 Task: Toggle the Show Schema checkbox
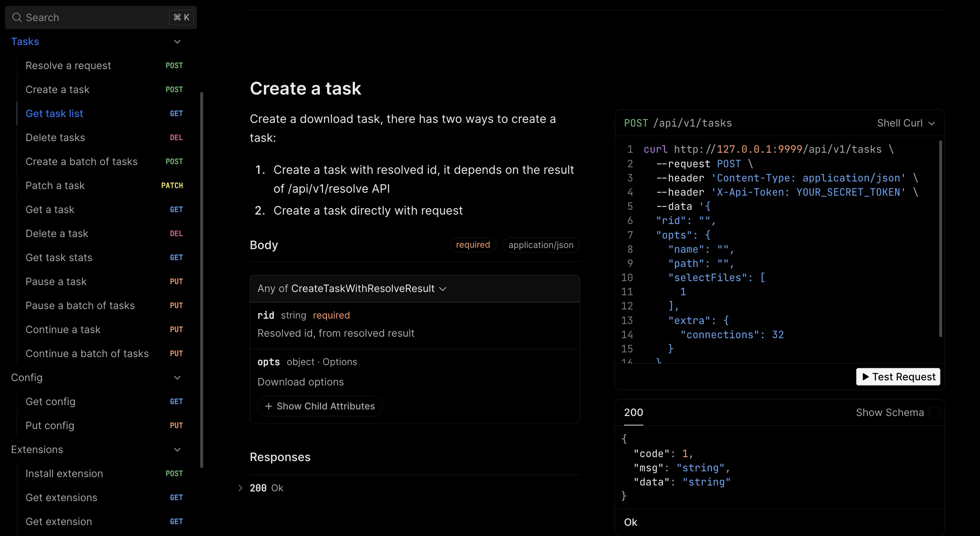click(934, 412)
